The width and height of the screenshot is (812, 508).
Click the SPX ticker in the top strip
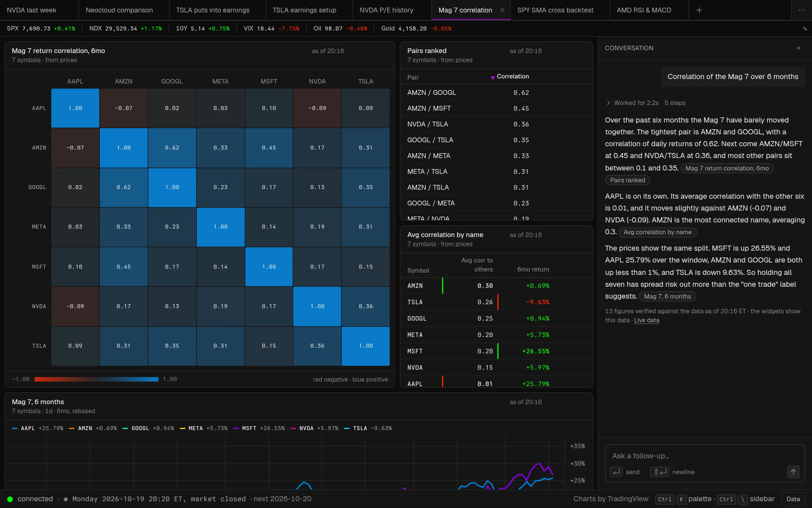pyautogui.click(x=41, y=29)
